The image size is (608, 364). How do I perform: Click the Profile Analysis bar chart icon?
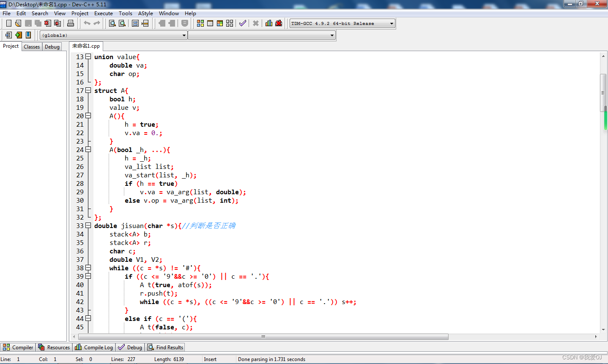point(269,23)
